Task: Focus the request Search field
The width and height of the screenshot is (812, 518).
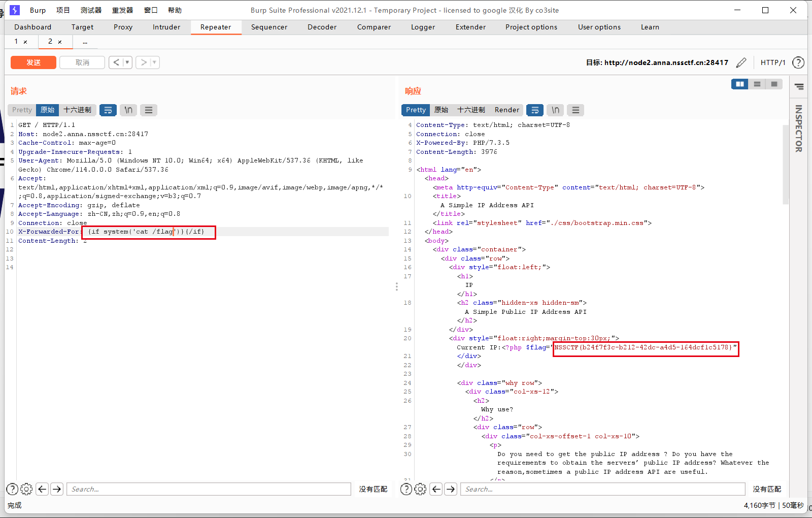Action: tap(209, 489)
